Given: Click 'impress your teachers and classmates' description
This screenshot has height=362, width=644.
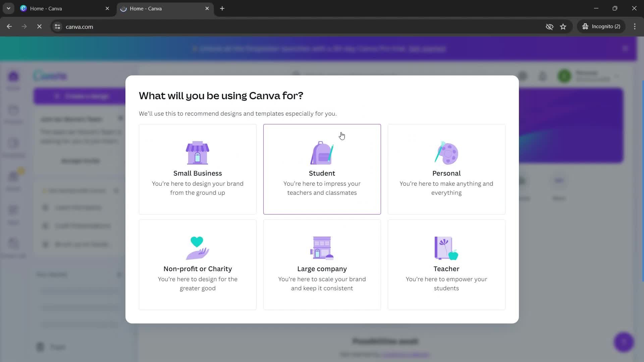Looking at the screenshot, I should pyautogui.click(x=322, y=188).
